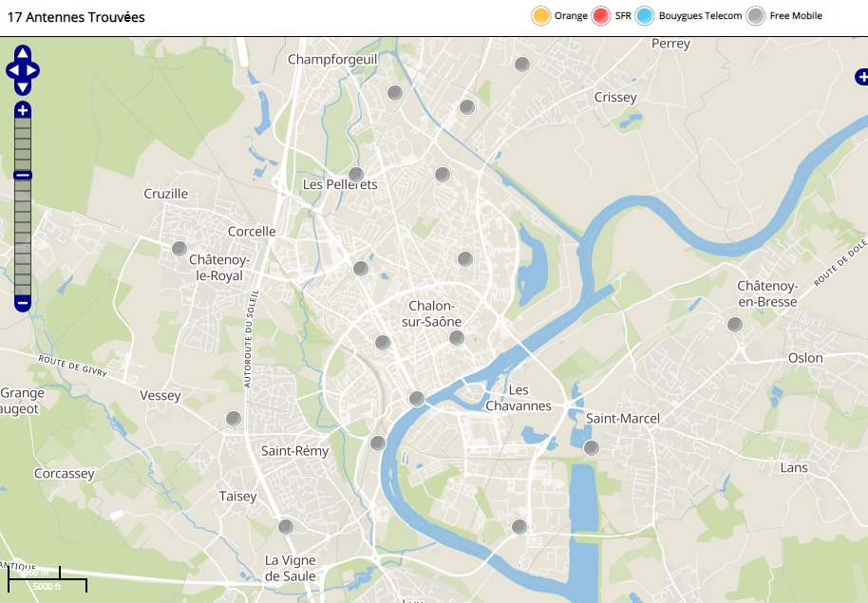Select the antenna marker near Châtenoy-en-Bresse

pyautogui.click(x=734, y=324)
